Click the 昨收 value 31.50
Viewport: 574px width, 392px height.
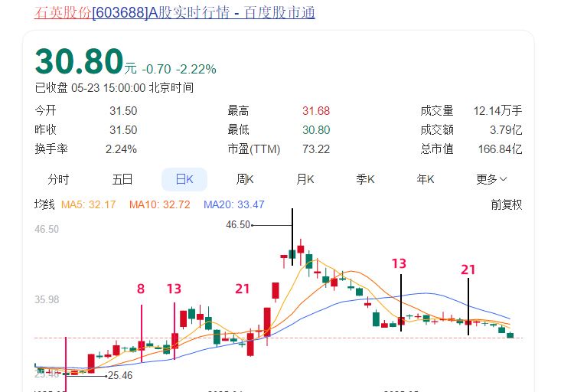tap(123, 130)
